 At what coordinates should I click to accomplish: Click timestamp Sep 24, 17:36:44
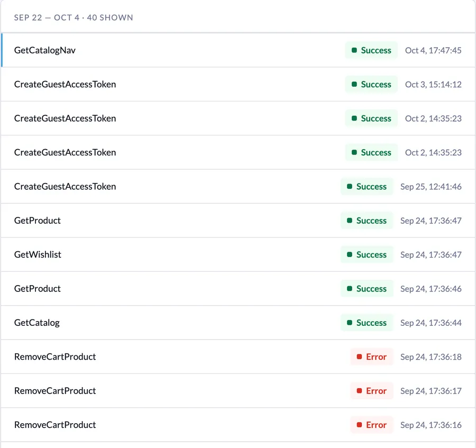point(431,322)
